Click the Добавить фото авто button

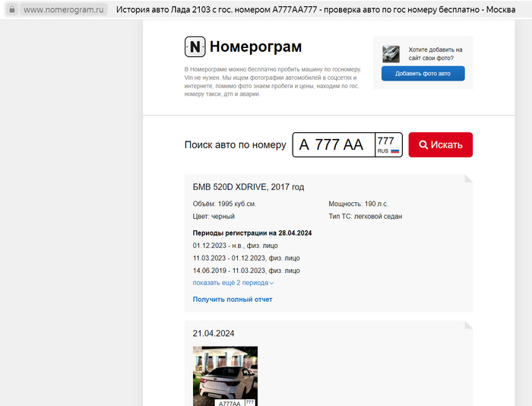click(x=423, y=73)
